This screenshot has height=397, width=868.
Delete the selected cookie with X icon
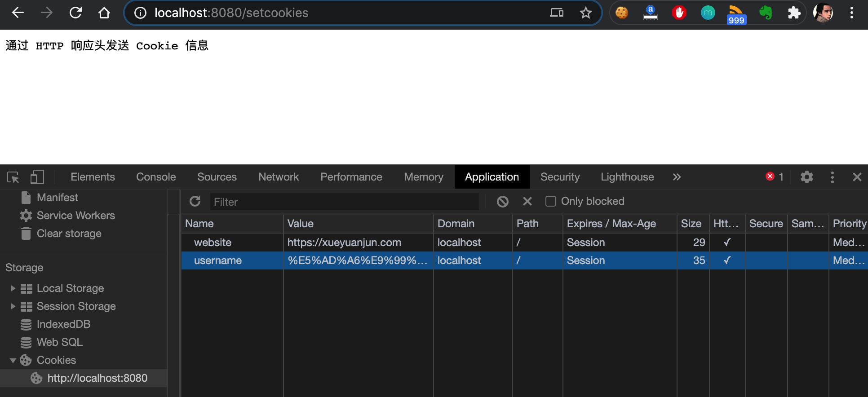[527, 201]
